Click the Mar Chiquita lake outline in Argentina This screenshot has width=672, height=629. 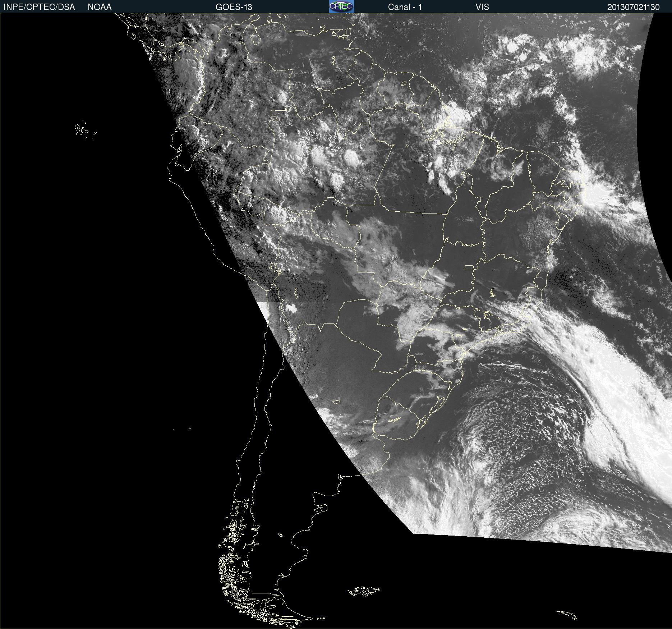(336, 401)
